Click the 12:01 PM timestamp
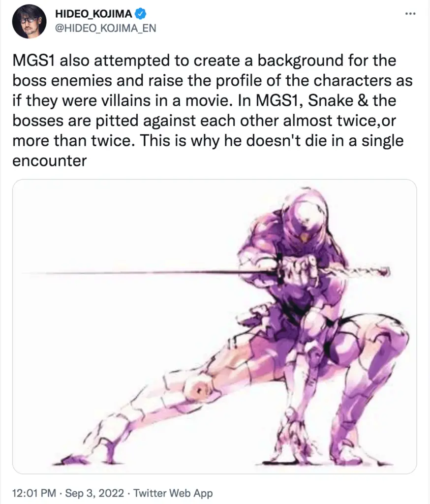The image size is (430, 504). 34,493
